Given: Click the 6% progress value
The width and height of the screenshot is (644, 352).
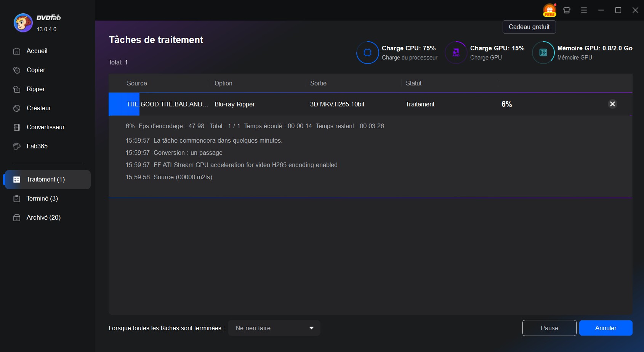Looking at the screenshot, I should (506, 104).
